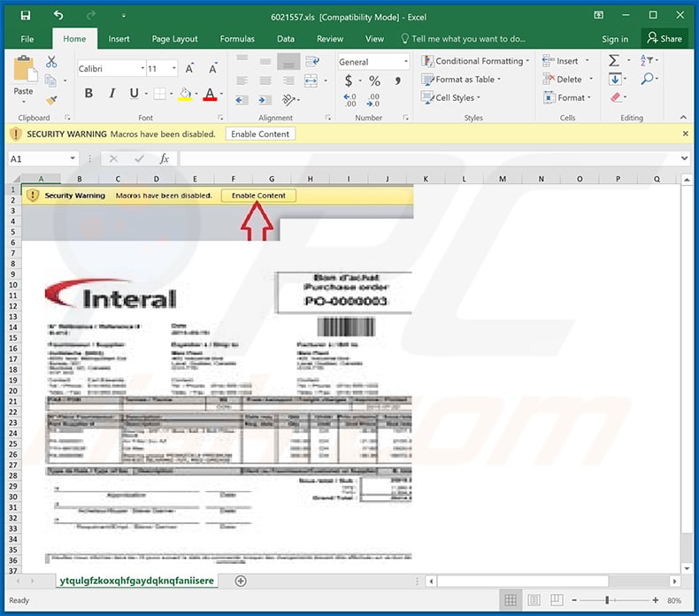Viewport: 699px width, 616px height.
Task: Open the font name Calibri dropdown
Action: click(x=142, y=68)
